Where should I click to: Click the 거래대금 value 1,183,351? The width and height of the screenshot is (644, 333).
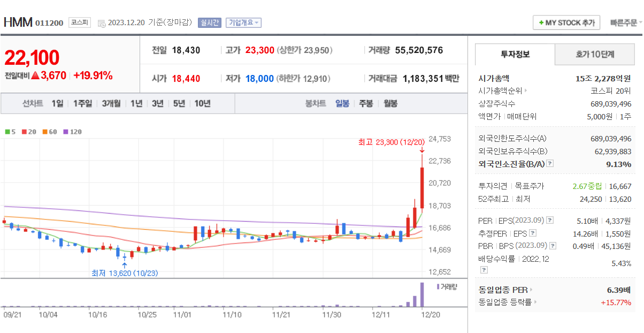(423, 79)
